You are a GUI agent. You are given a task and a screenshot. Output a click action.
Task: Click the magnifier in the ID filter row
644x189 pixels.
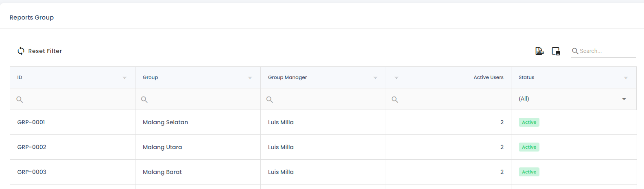[20, 99]
